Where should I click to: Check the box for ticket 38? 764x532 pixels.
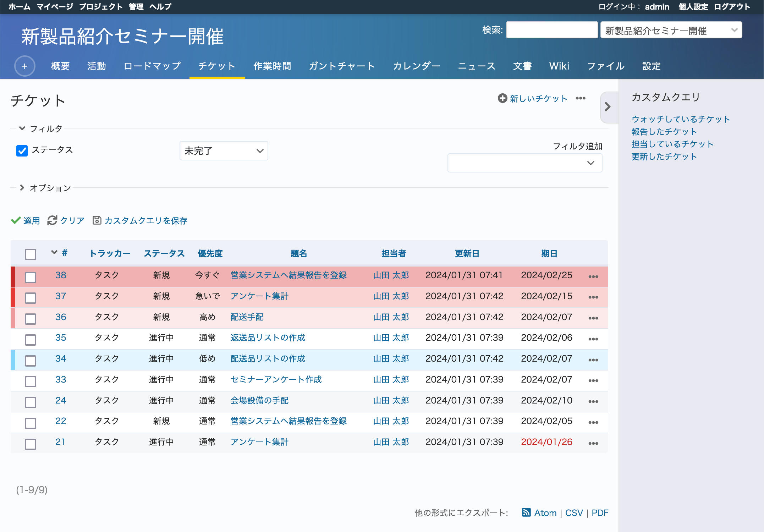pyautogui.click(x=31, y=277)
